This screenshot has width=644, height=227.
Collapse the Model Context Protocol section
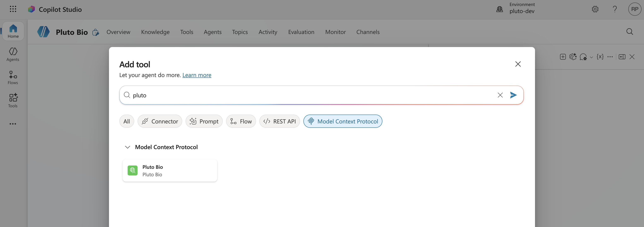pos(128,147)
